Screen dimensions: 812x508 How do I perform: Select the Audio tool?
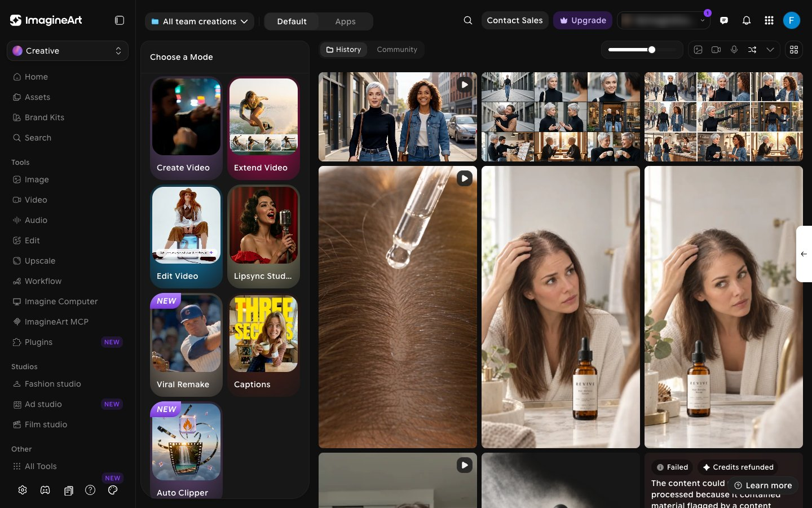click(x=68, y=220)
